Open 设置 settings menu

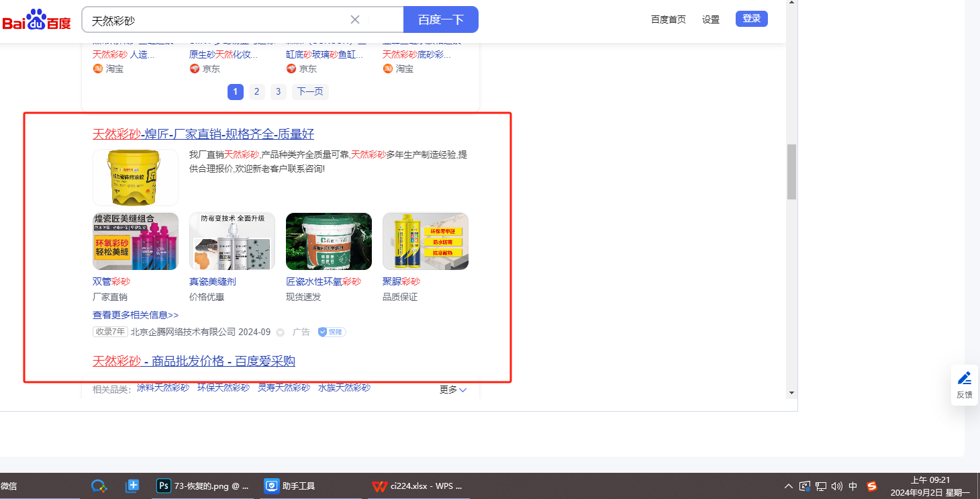[711, 19]
